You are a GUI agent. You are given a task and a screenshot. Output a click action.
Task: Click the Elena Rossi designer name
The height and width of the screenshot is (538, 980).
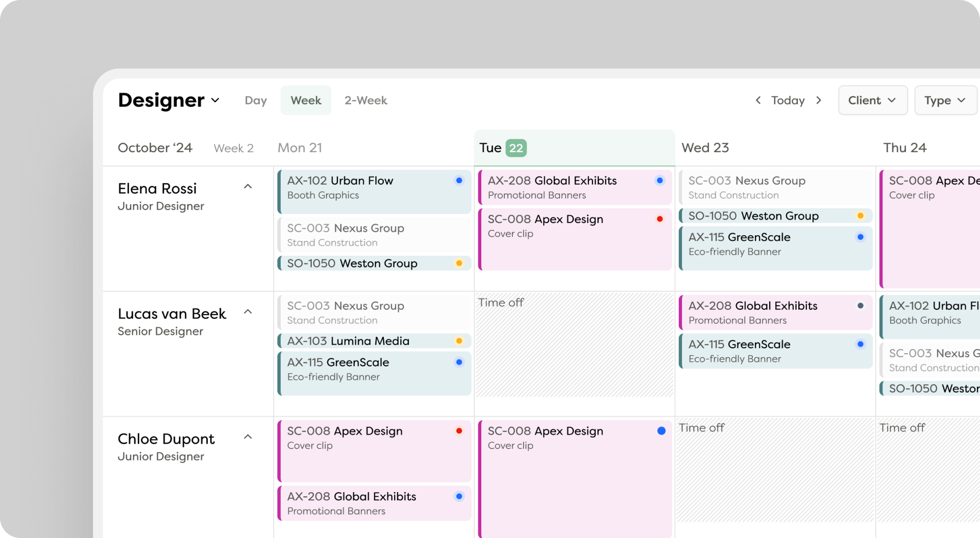pyautogui.click(x=157, y=188)
